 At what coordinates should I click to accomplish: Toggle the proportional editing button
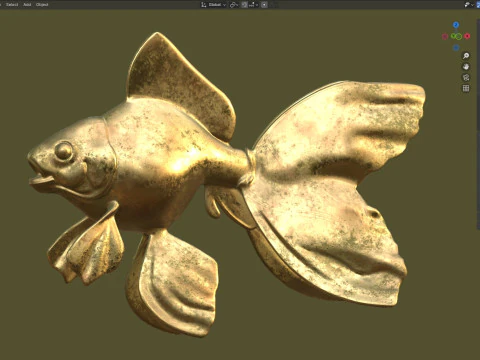point(264,5)
